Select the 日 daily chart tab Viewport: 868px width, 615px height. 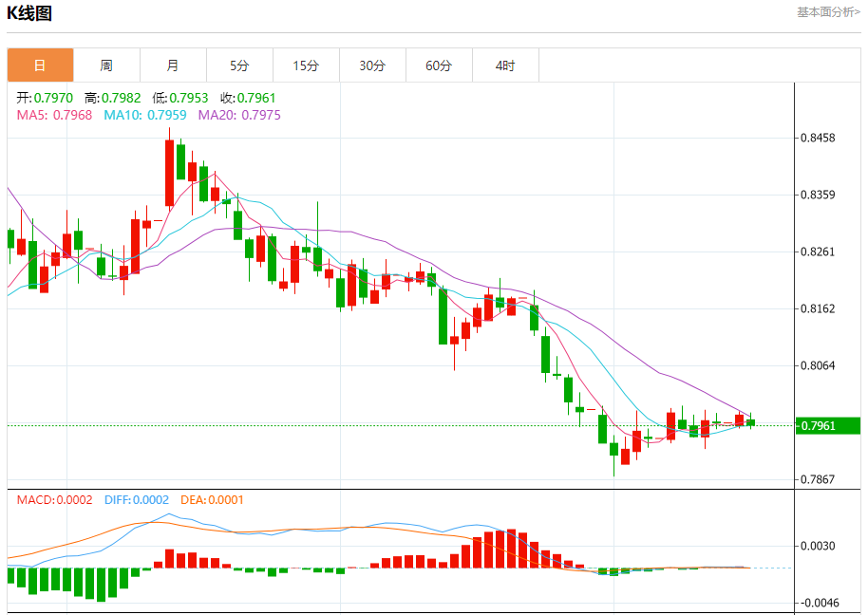[x=41, y=65]
